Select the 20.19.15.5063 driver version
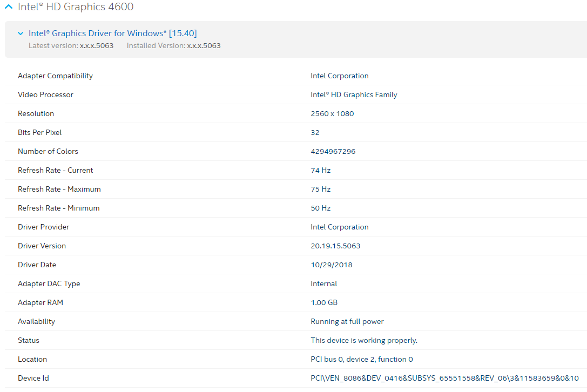587x392 pixels. point(335,246)
